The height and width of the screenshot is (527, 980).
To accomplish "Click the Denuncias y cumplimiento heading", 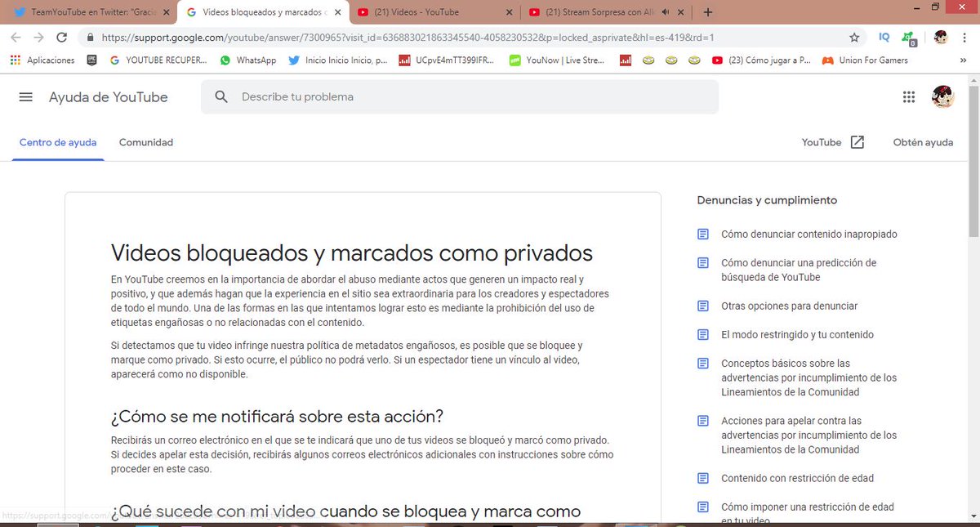I will point(767,200).
